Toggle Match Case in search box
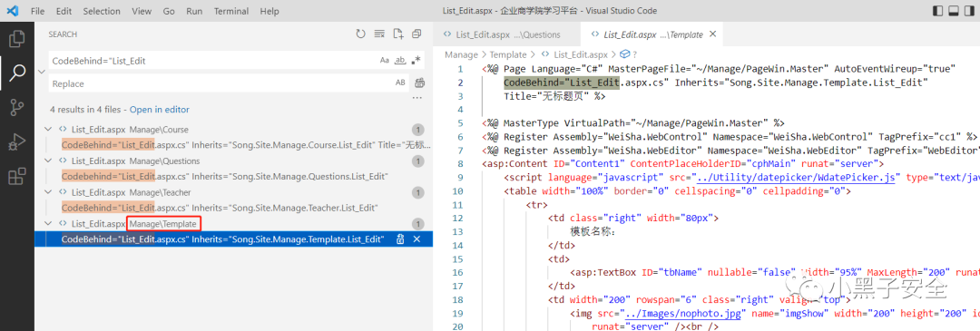The width and height of the screenshot is (980, 331). coord(385,61)
